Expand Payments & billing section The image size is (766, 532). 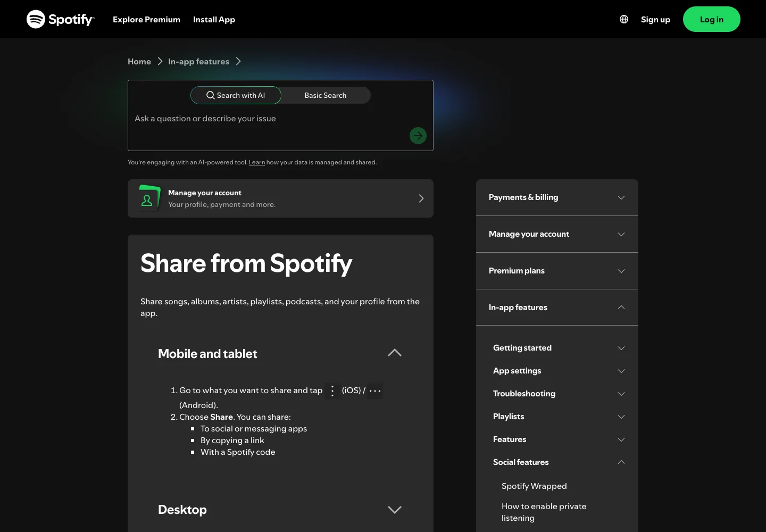click(557, 197)
